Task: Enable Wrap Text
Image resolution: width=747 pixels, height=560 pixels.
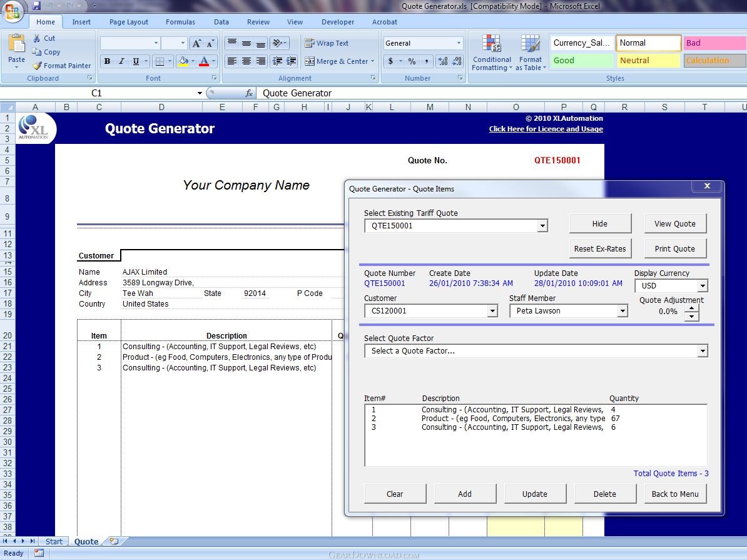Action: tap(327, 43)
